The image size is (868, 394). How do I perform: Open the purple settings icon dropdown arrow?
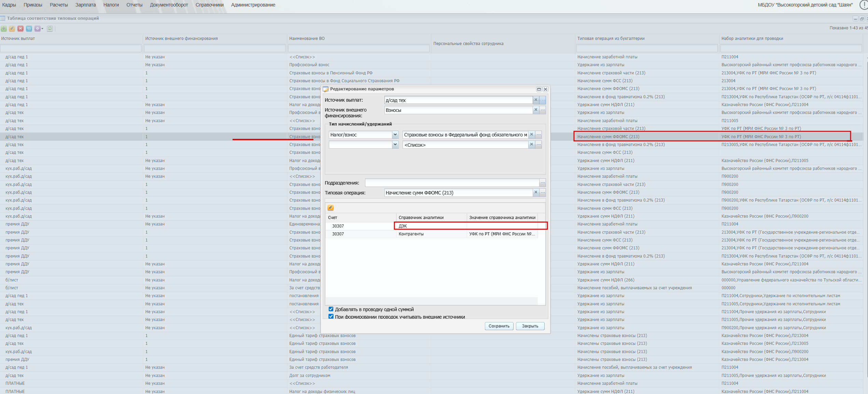coord(42,29)
